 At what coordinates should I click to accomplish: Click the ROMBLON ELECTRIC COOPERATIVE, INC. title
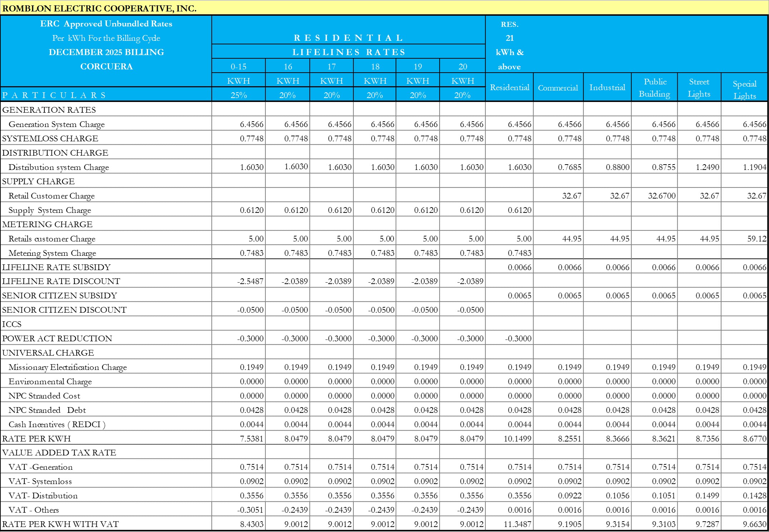[x=99, y=8]
